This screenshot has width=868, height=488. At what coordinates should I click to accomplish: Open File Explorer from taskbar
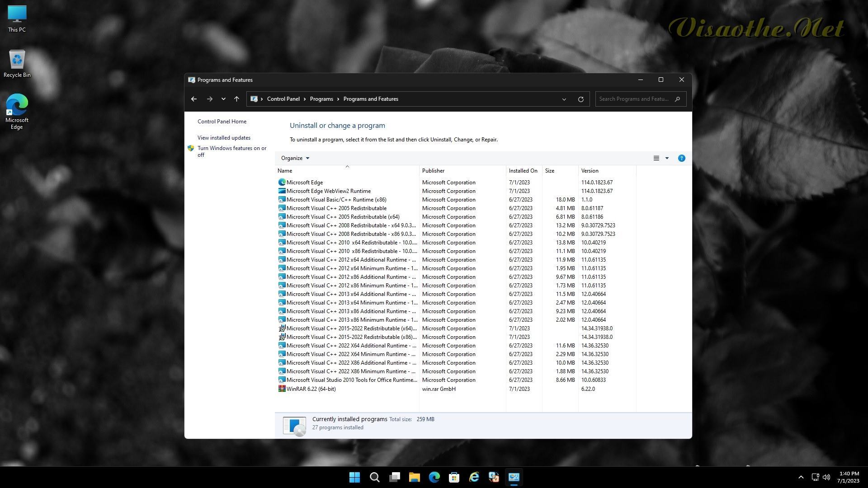414,477
